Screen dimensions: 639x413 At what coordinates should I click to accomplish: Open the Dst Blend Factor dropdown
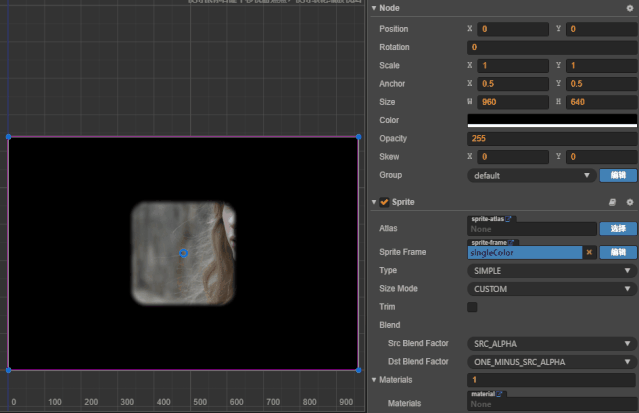[x=552, y=362]
